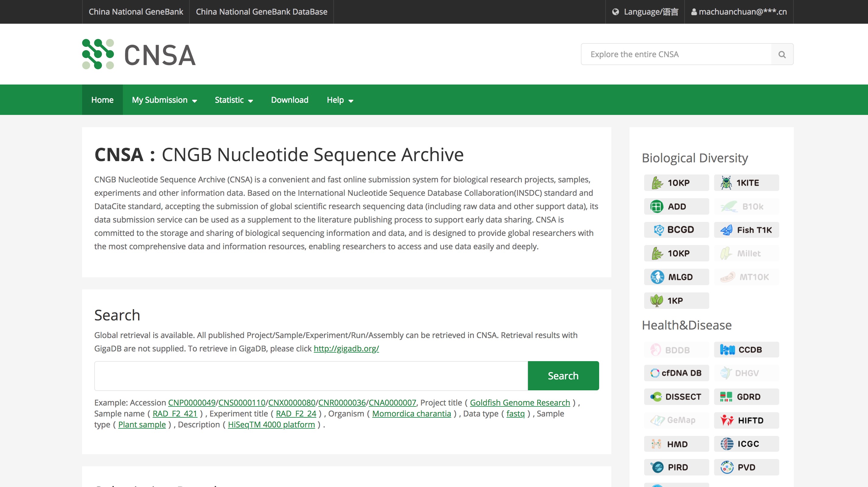
Task: Expand the My Submission dropdown menu
Action: [165, 100]
